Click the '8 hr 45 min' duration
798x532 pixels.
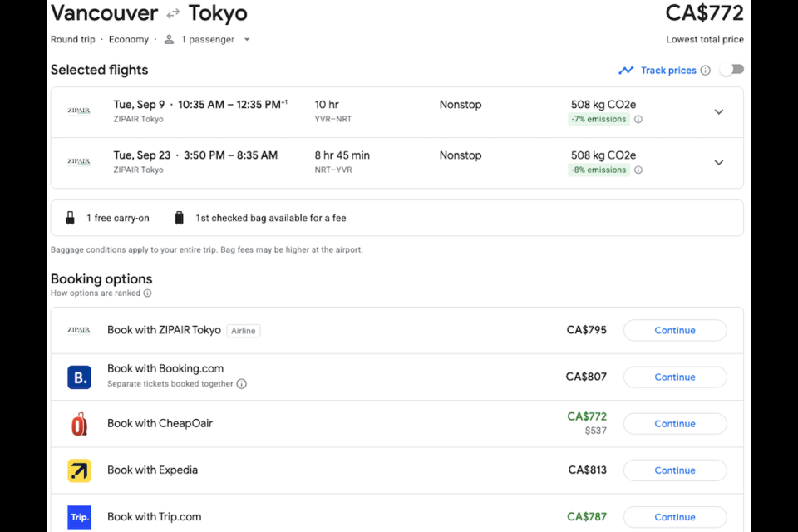342,155
